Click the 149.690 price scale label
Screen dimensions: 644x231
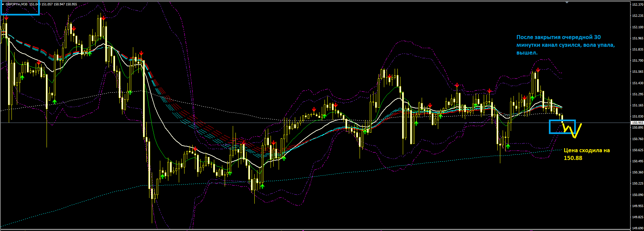[x=638, y=228]
